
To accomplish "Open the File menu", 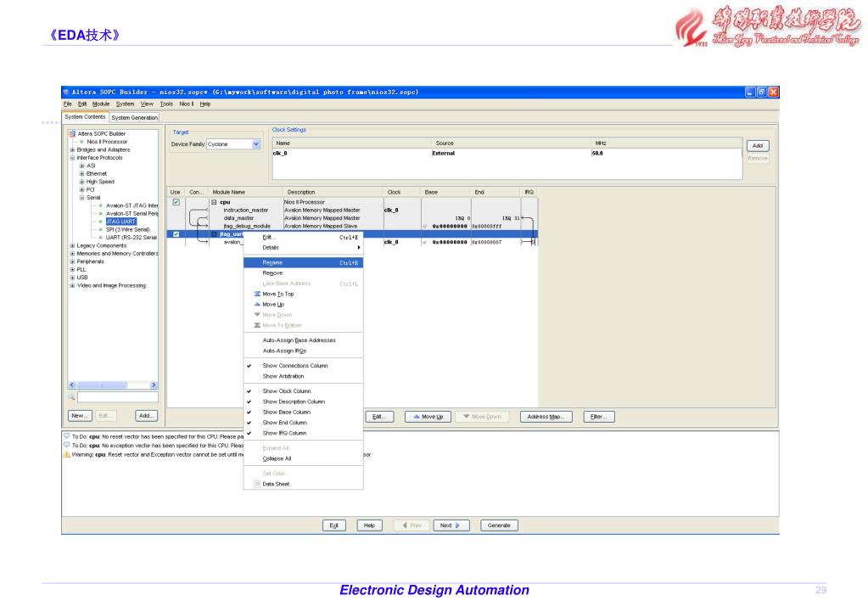I will [68, 104].
